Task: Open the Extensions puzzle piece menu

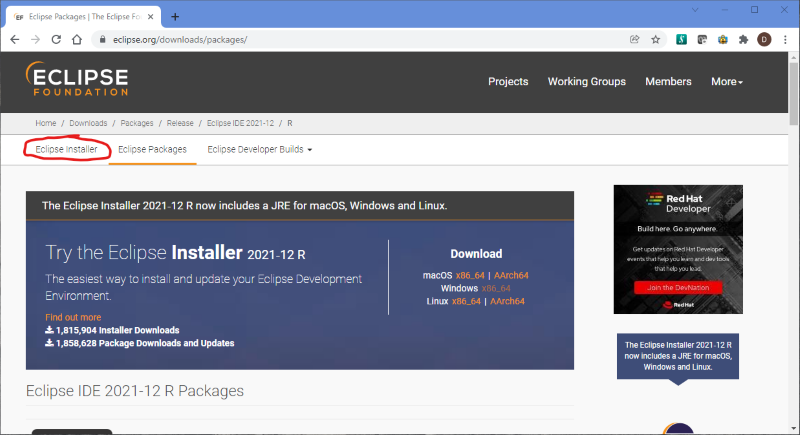Action: [x=743, y=39]
